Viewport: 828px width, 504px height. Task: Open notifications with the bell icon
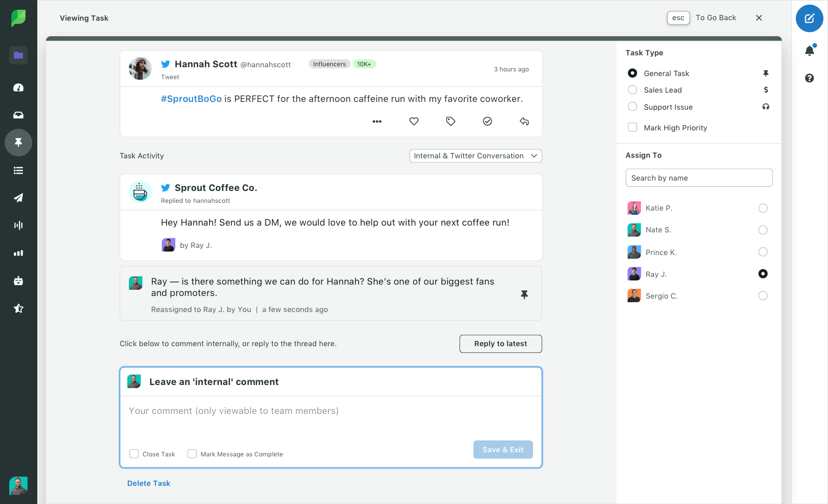click(x=809, y=50)
